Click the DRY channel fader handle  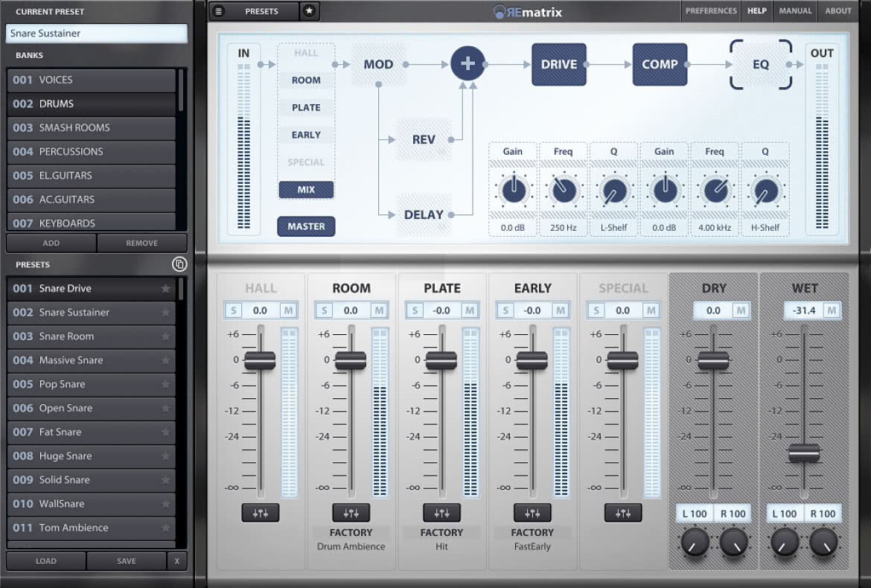(x=713, y=360)
